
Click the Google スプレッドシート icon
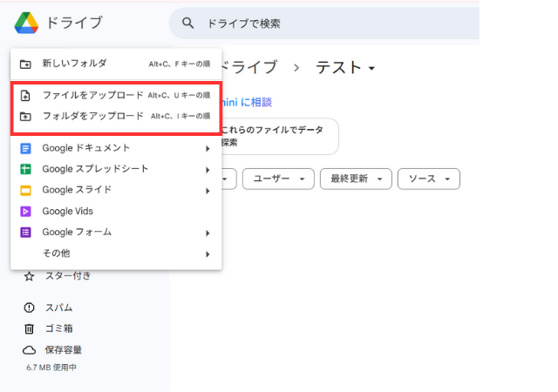[x=25, y=169]
